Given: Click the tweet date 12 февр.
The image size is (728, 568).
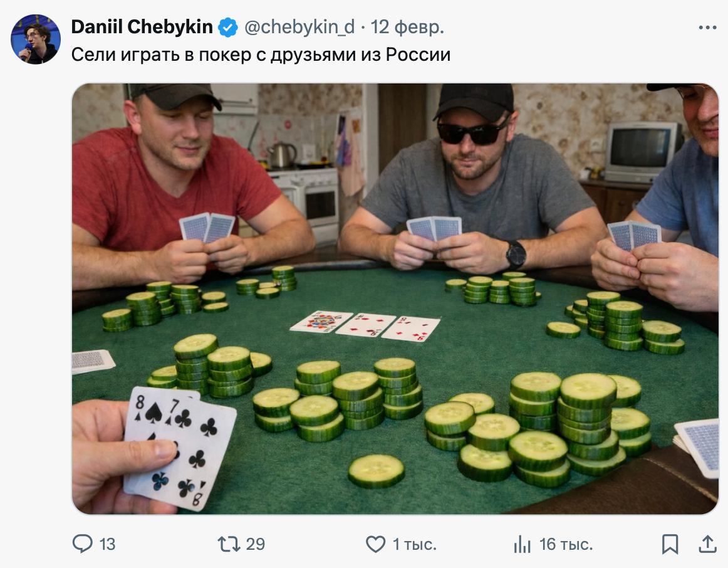Looking at the screenshot, I should point(407,27).
